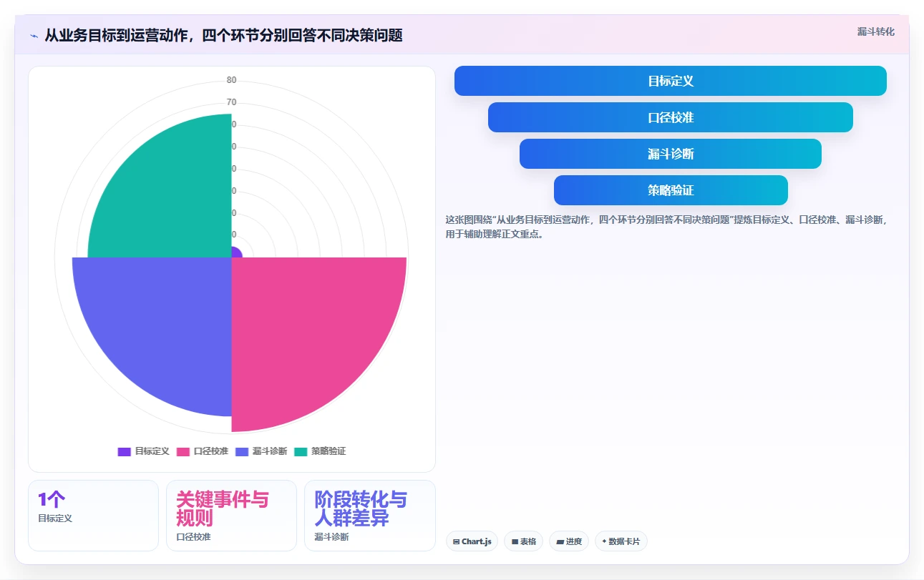Open the 阶段转化与人群差异 data card

tap(369, 516)
